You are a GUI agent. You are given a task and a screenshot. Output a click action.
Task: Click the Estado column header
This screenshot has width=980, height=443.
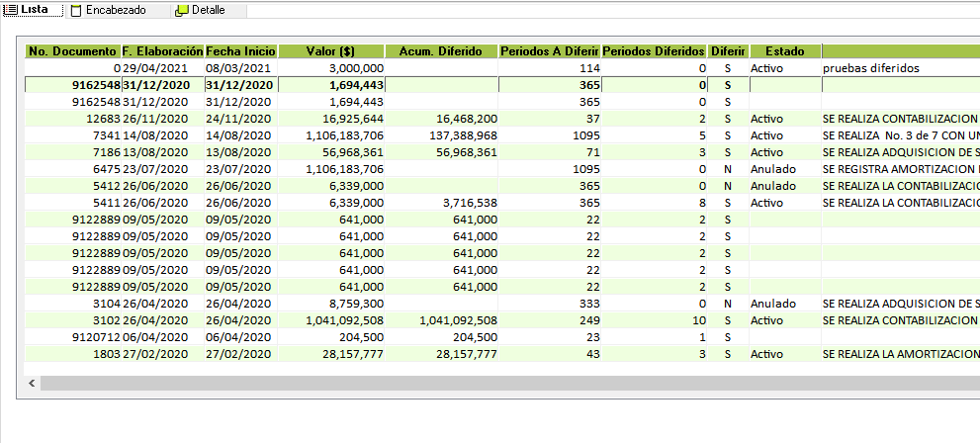tap(784, 51)
